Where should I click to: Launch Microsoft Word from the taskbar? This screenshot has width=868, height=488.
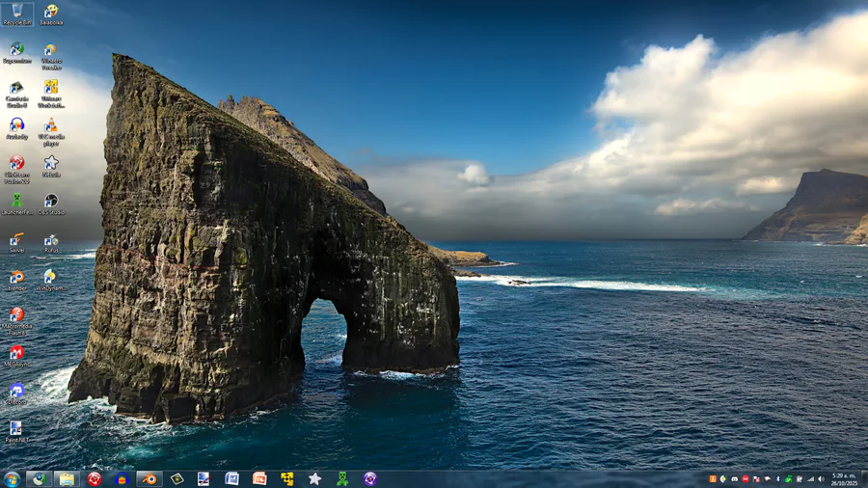coord(231,478)
